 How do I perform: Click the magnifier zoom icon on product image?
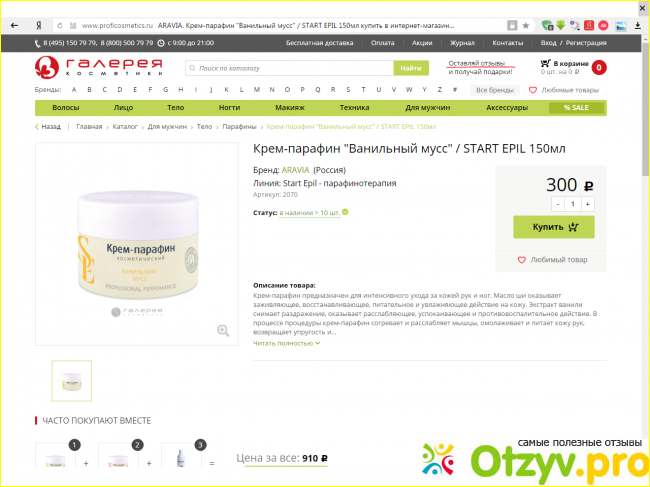223,330
